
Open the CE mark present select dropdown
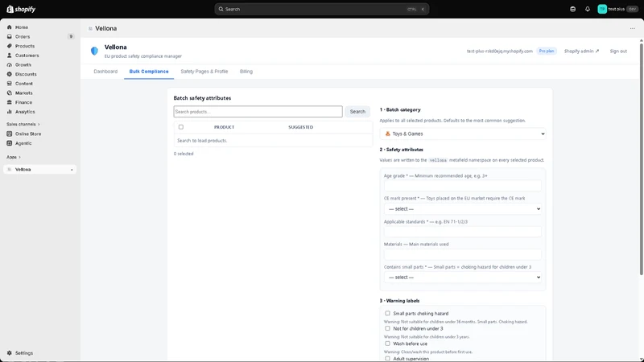[463, 209]
